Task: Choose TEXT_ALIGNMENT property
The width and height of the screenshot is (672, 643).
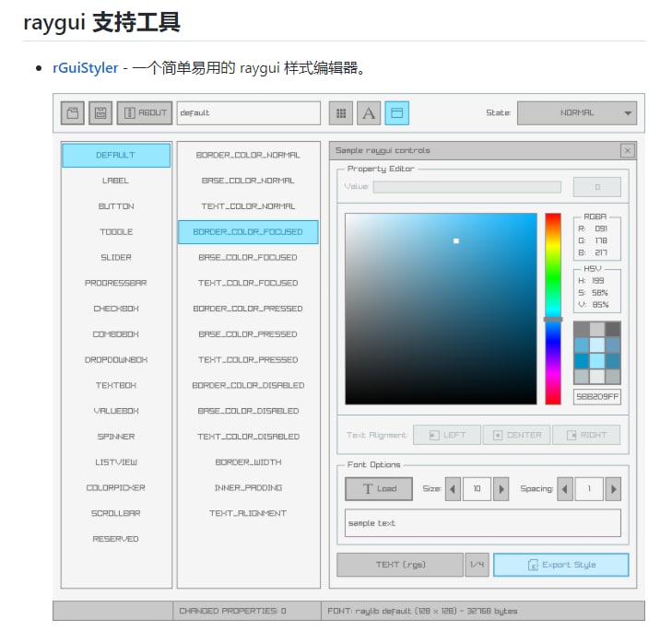Action: [248, 513]
